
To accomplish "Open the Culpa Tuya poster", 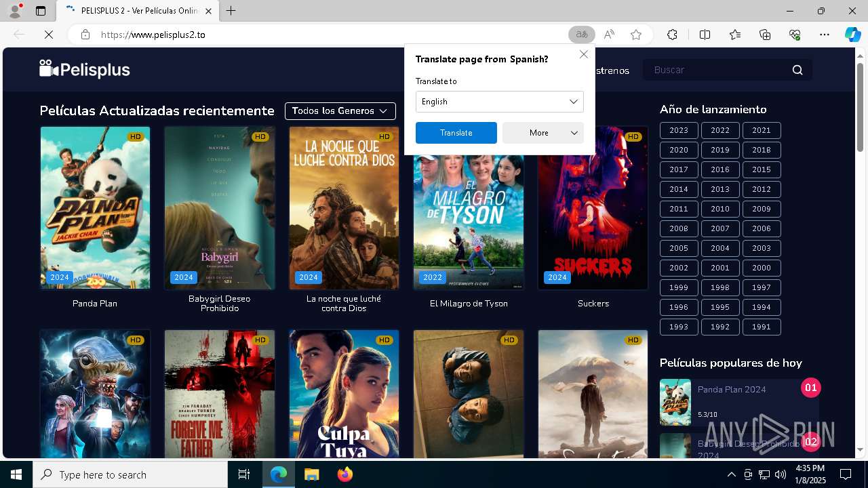I will 344,394.
